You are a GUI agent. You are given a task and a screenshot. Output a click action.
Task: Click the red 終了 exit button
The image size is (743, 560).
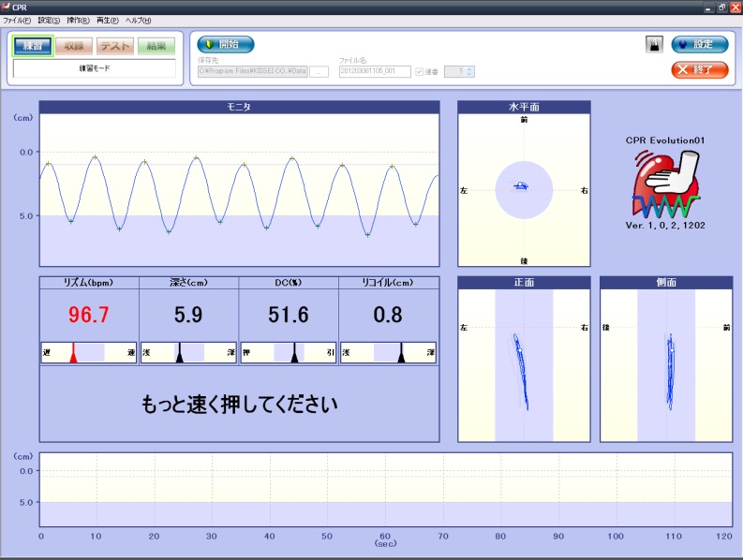[x=700, y=69]
